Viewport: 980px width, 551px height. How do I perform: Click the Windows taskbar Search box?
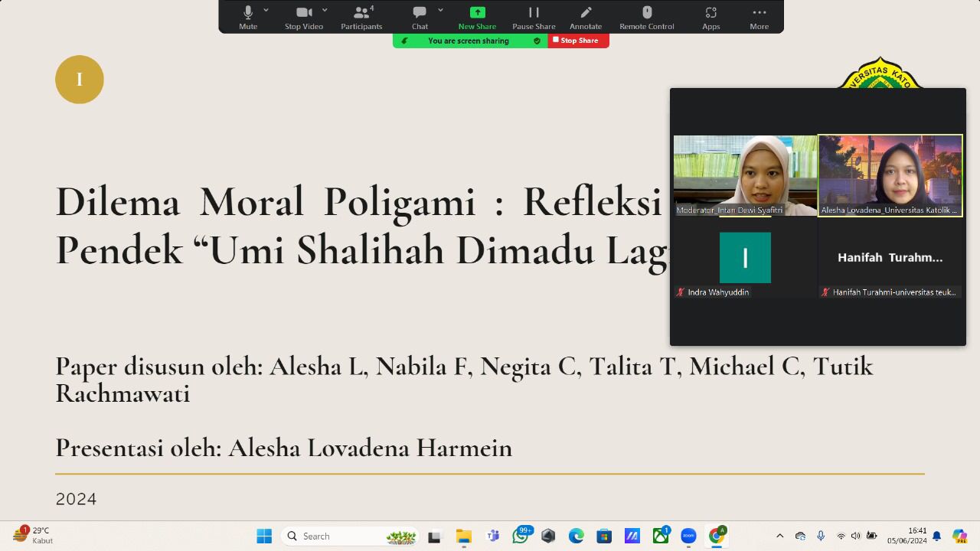click(x=349, y=536)
